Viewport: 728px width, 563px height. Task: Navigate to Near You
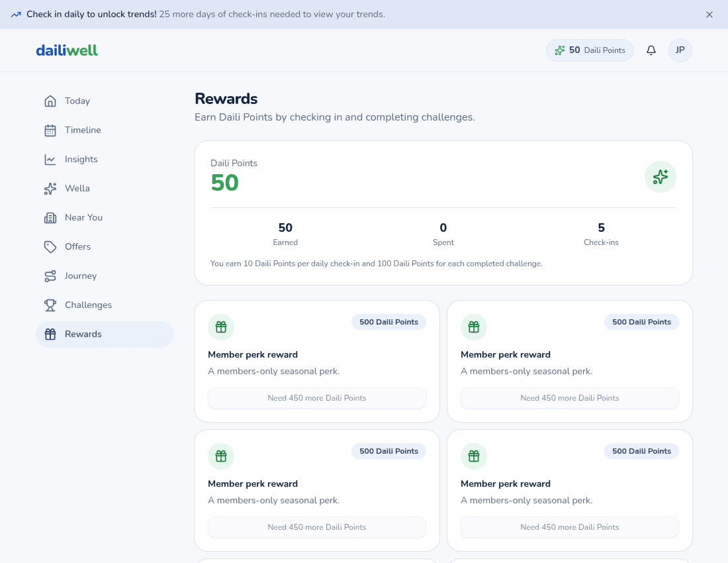pos(105,217)
